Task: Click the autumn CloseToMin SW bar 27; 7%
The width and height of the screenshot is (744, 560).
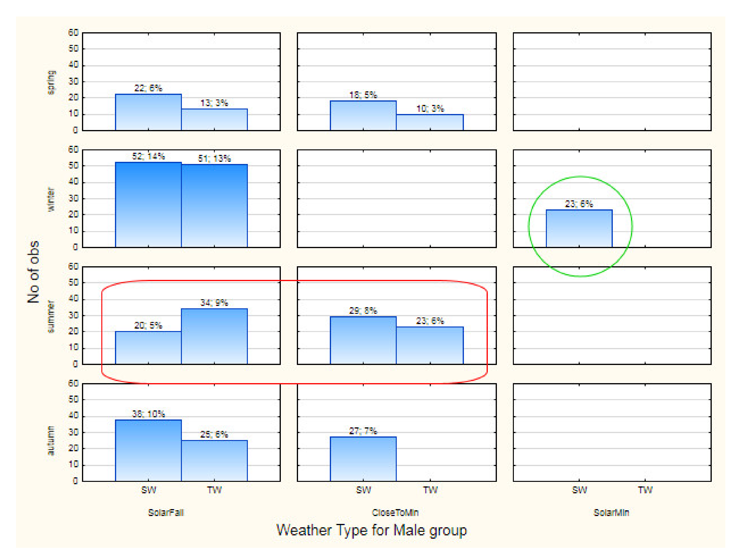Action: 363,459
